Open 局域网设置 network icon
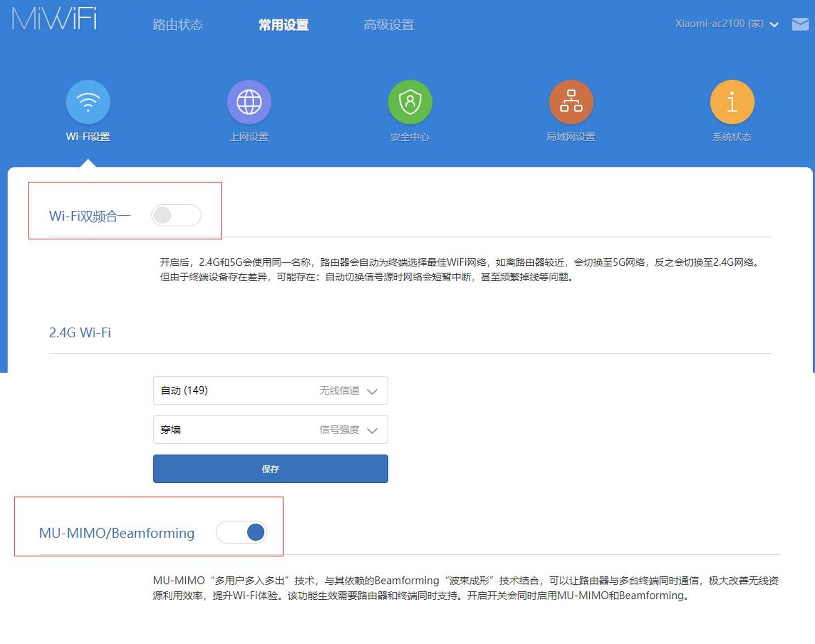This screenshot has width=815, height=644. point(571,102)
